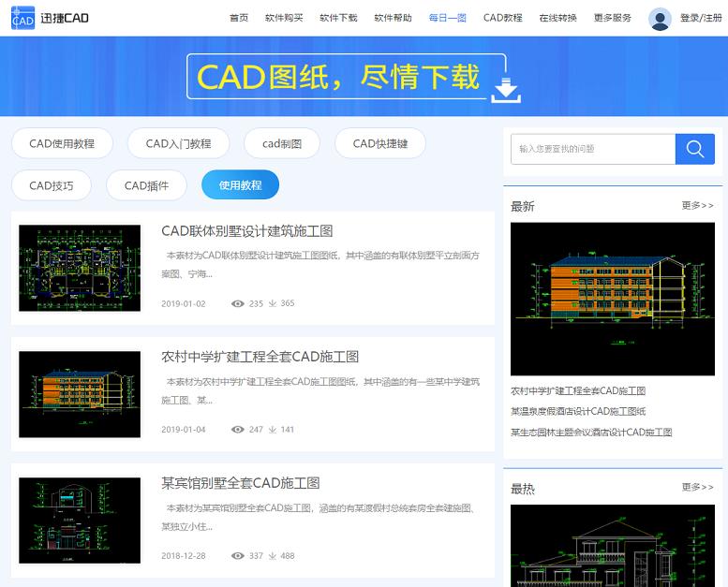The width and height of the screenshot is (728, 587).
Task: Click the date 2019-01-04
Action: 184,430
